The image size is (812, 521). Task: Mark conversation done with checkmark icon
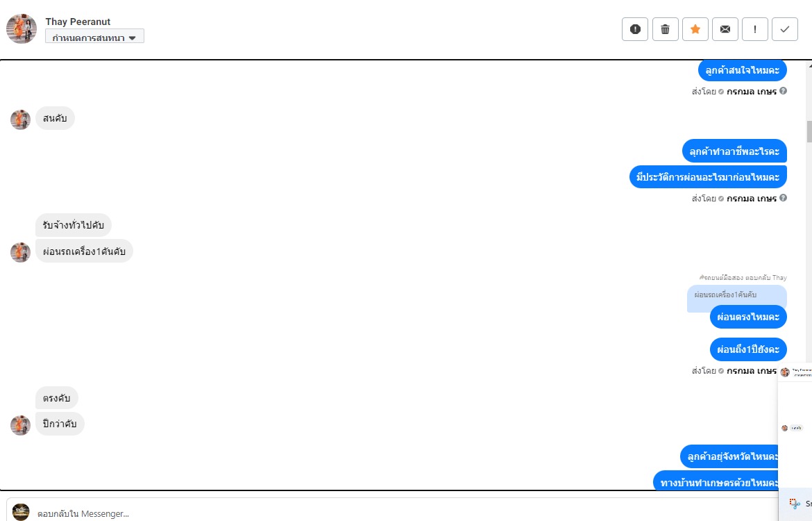click(x=784, y=29)
